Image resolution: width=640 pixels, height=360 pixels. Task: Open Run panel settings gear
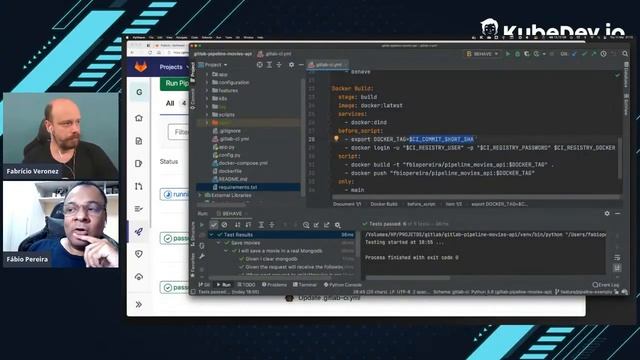pyautogui.click(x=607, y=213)
